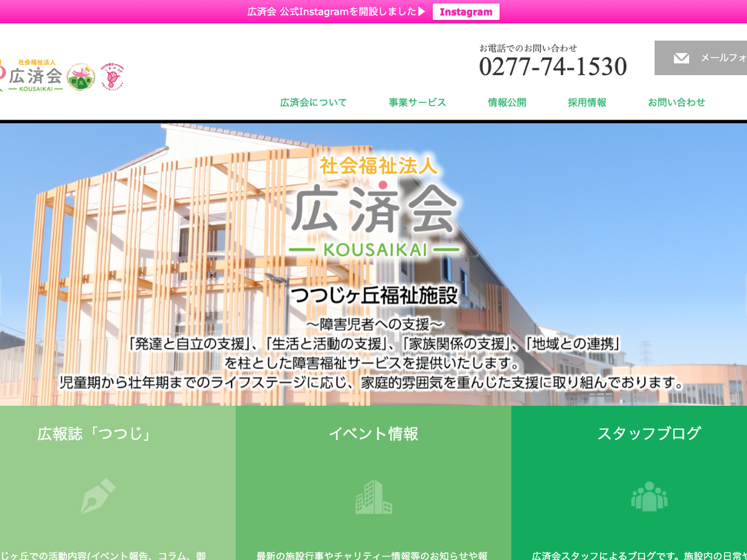This screenshot has height=560, width=747.
Task: Navigate to お問い合わせ in the top menu
Action: click(x=676, y=103)
